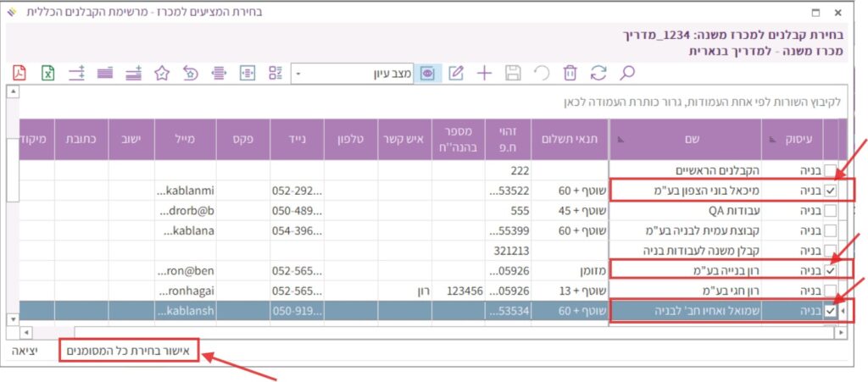
Task: Click the trash delete icon
Action: tap(570, 73)
